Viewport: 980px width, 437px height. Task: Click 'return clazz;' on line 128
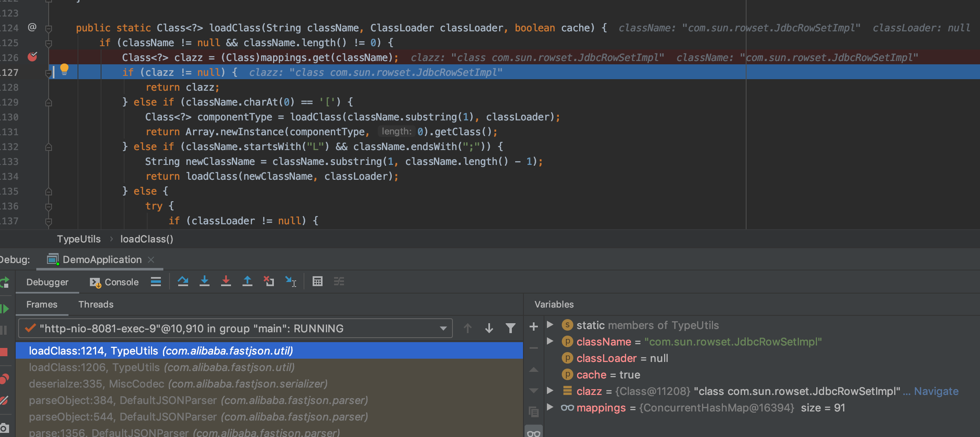pos(182,87)
